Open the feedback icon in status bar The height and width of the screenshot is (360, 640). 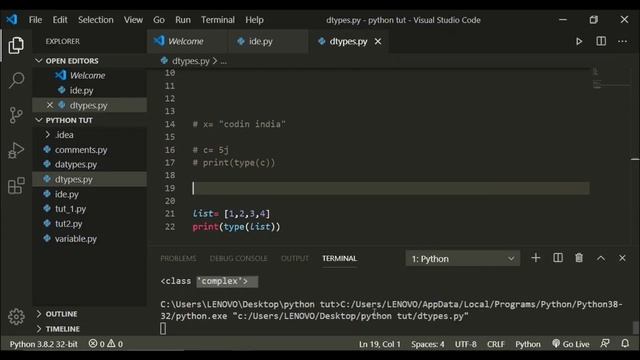coord(605,344)
